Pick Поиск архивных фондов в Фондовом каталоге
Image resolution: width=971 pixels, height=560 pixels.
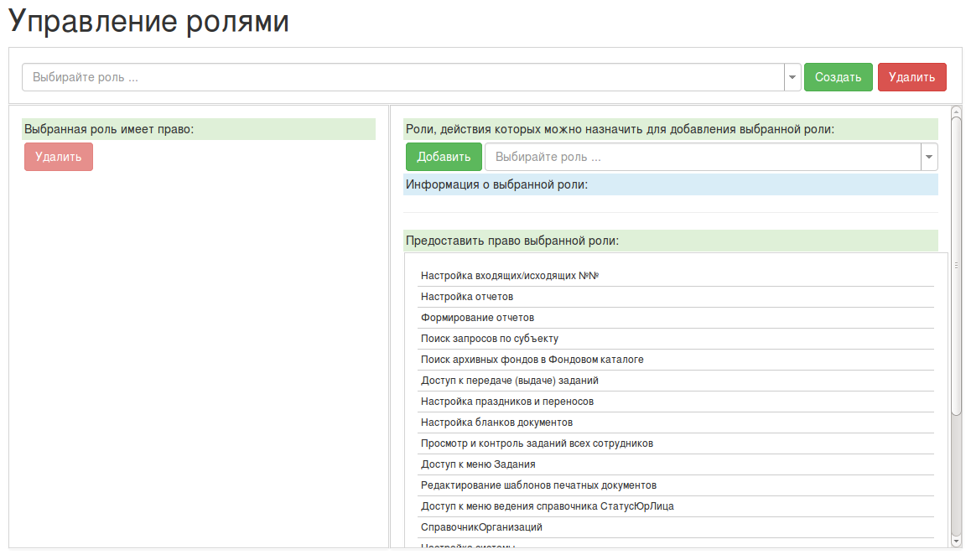(x=532, y=360)
